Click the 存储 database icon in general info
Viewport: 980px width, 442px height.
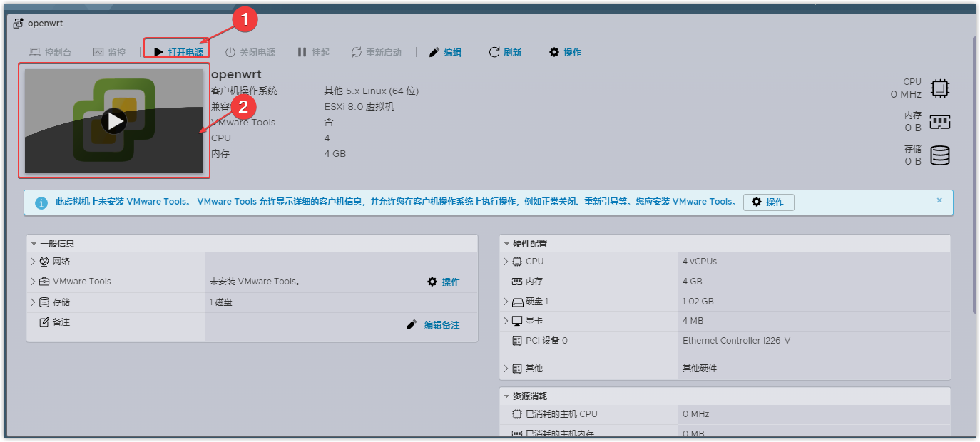44,302
